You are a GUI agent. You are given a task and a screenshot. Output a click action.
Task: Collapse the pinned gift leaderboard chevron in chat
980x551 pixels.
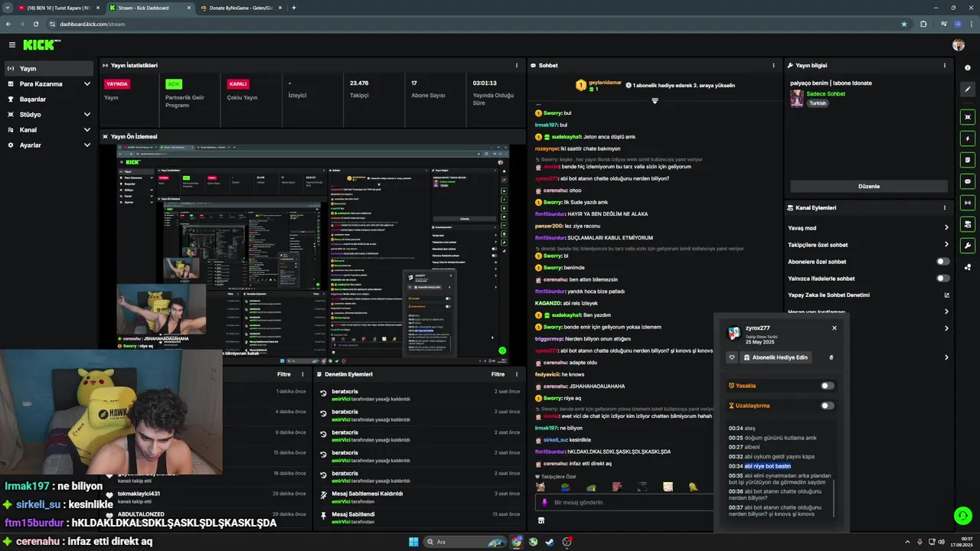655,101
